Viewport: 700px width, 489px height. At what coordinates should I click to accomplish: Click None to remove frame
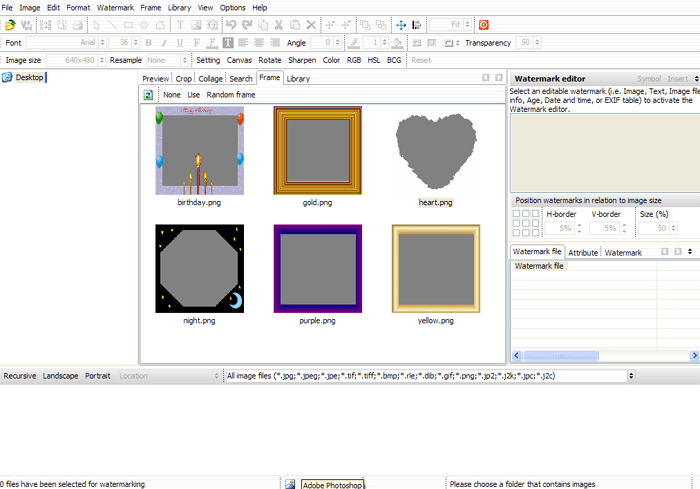(171, 95)
